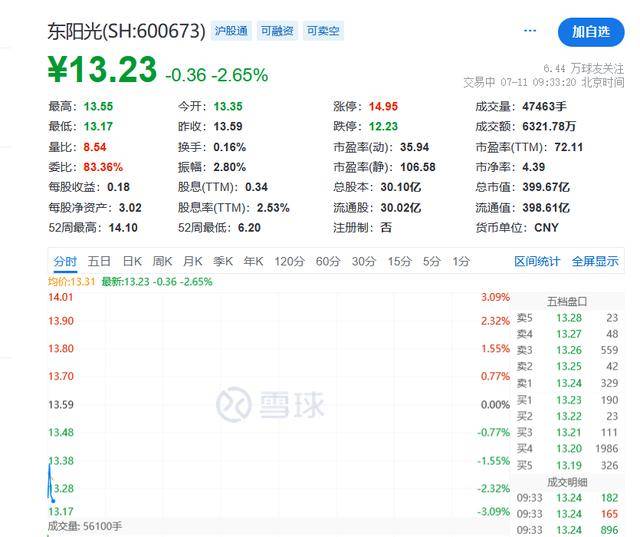The image size is (640, 537).
Task: Click the 成交额 value 6321.78万
Action: [x=549, y=126]
